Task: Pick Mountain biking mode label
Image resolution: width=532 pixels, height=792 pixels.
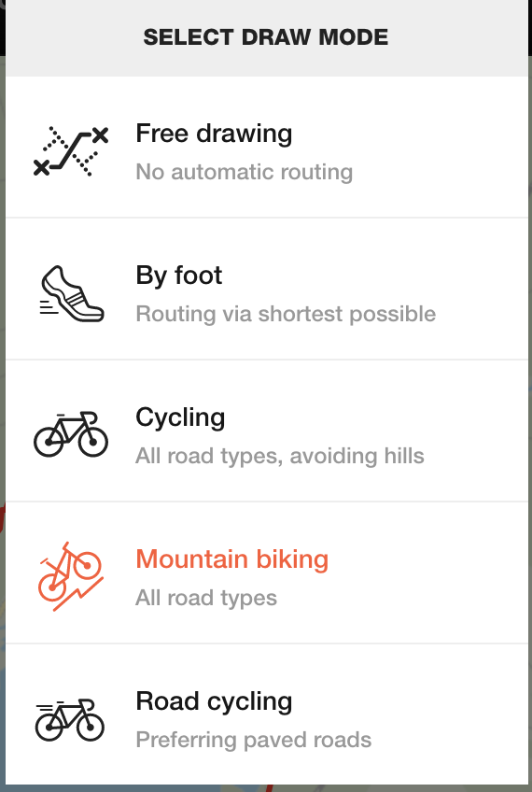Action: (x=232, y=559)
